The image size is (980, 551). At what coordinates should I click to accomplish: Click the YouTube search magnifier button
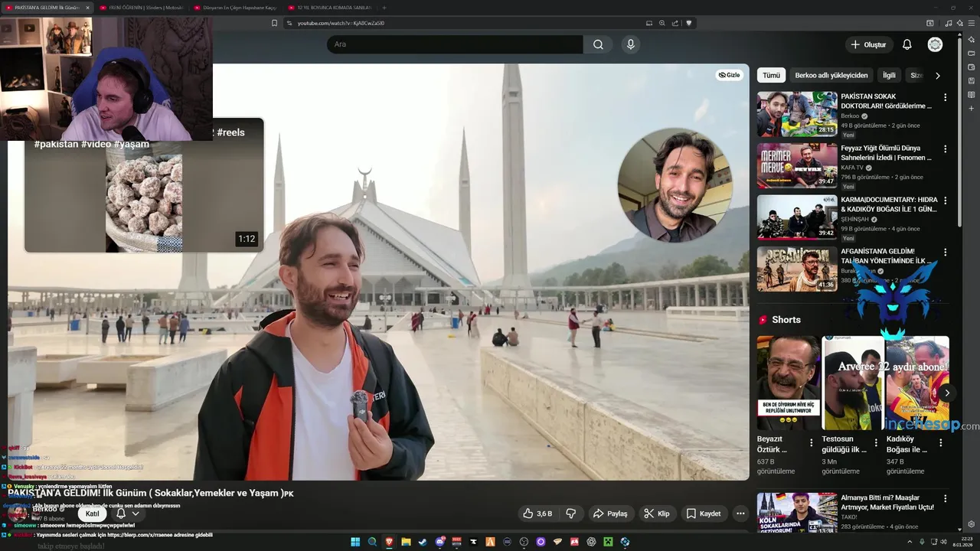[x=598, y=44]
